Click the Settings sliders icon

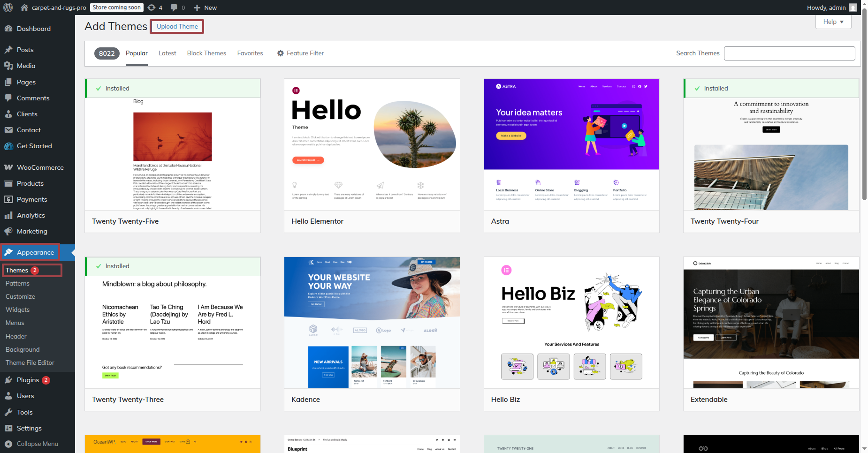8,428
